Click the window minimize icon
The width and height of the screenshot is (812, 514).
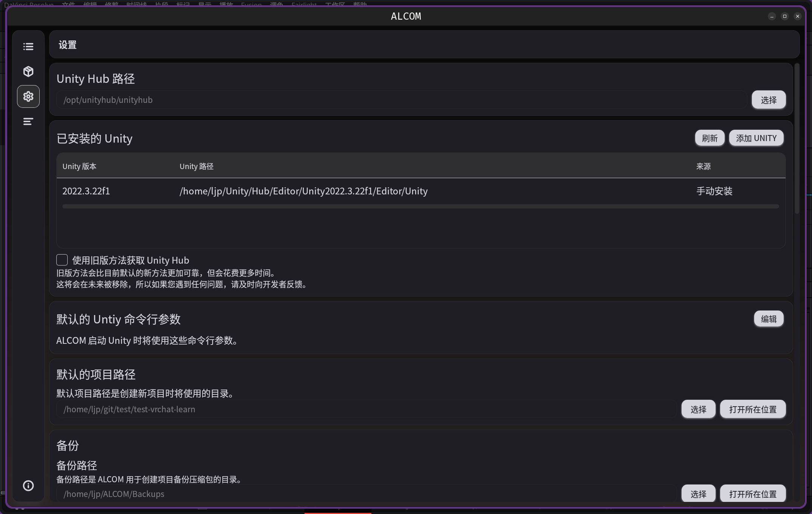772,16
